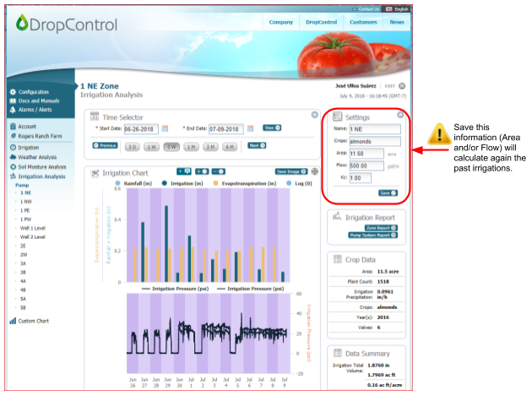The width and height of the screenshot is (532, 396).
Task: Collapse the Time Selector panel
Action: (314, 115)
